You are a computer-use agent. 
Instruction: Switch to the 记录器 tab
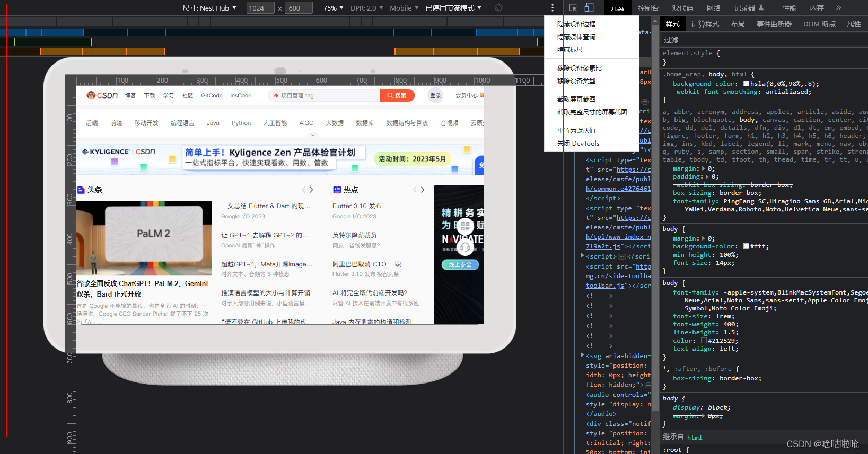749,8
